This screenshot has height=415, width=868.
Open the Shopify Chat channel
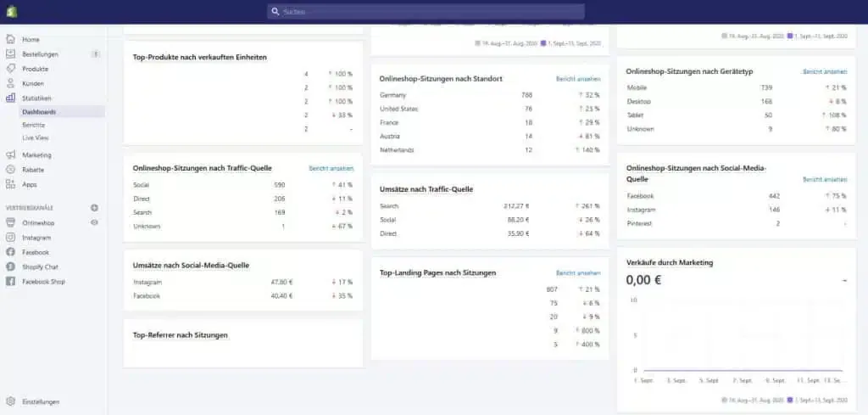[x=40, y=267]
